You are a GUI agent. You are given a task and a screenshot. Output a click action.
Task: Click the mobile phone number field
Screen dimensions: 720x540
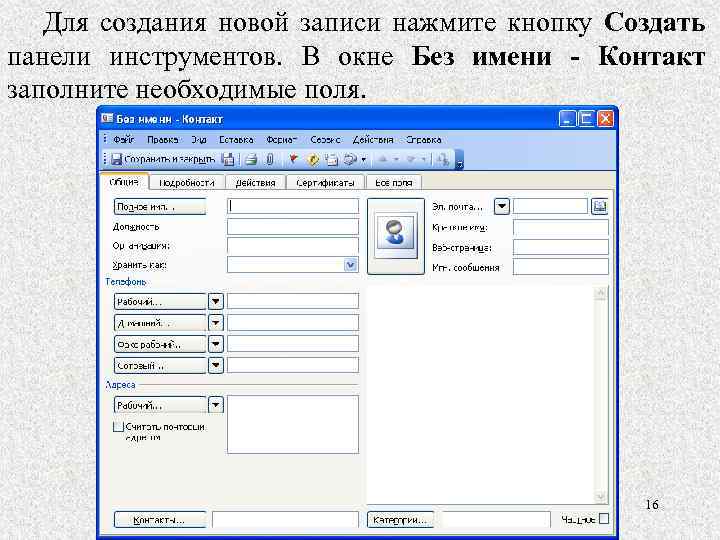pyautogui.click(x=293, y=365)
